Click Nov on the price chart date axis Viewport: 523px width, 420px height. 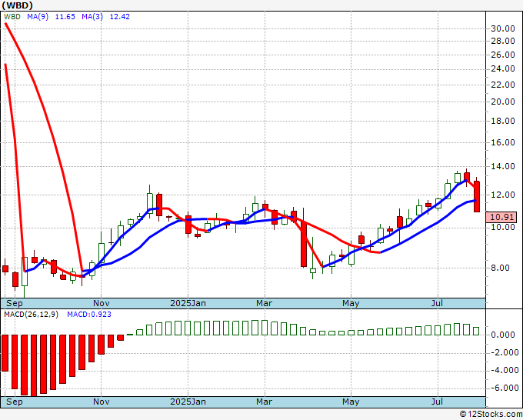(x=102, y=303)
